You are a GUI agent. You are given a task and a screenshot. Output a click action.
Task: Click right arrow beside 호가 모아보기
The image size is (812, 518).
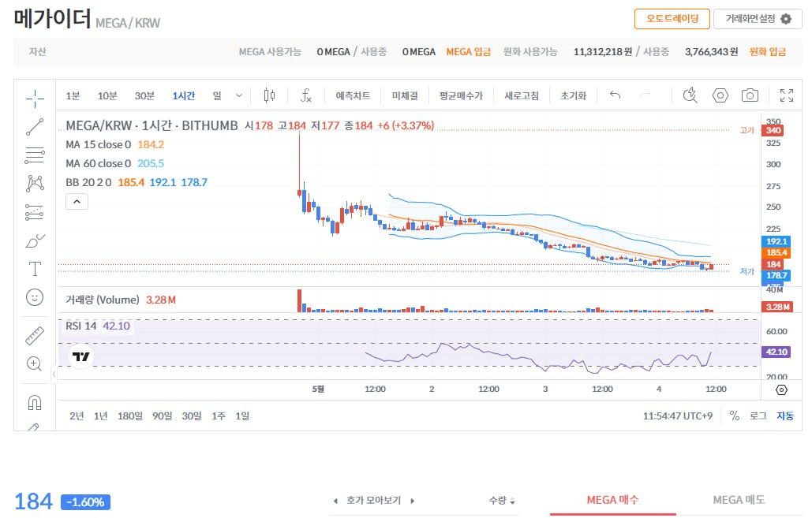pos(412,501)
